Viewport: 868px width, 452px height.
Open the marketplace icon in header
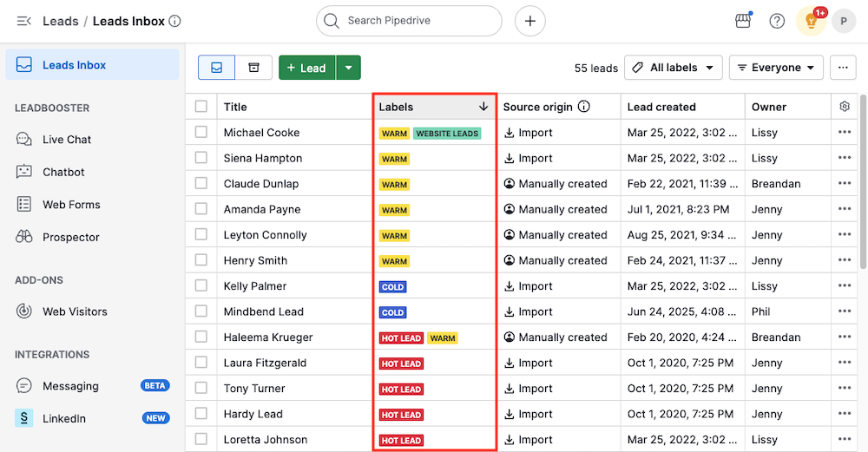coord(743,21)
